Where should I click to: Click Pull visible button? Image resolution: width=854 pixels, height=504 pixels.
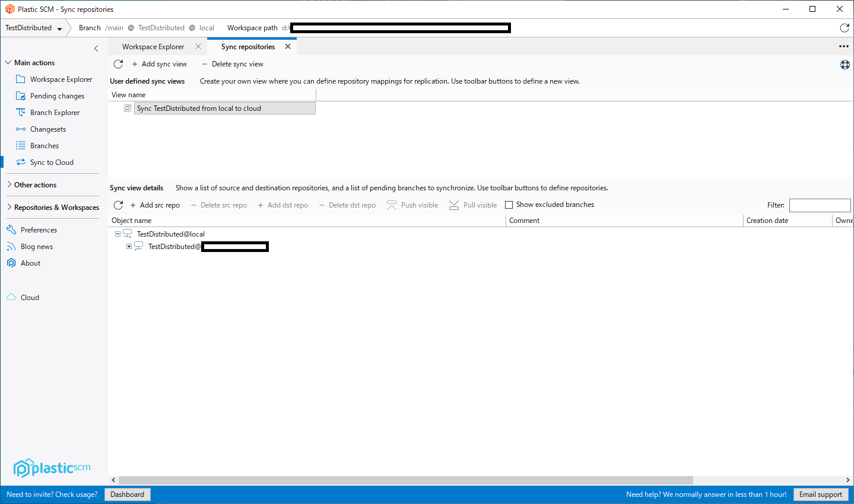click(473, 205)
